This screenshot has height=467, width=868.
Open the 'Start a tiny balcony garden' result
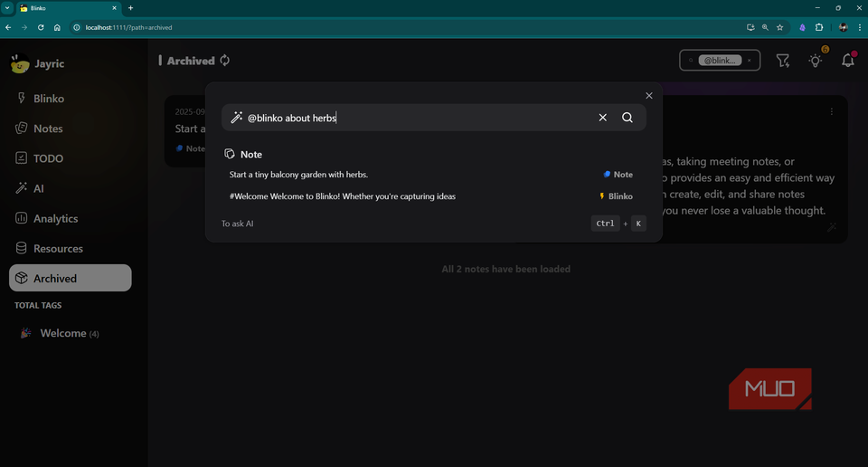pyautogui.click(x=298, y=175)
